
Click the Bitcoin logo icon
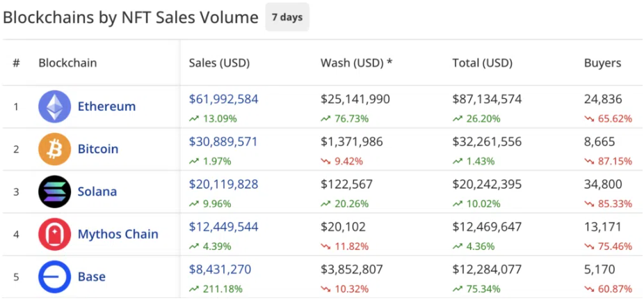click(55, 149)
